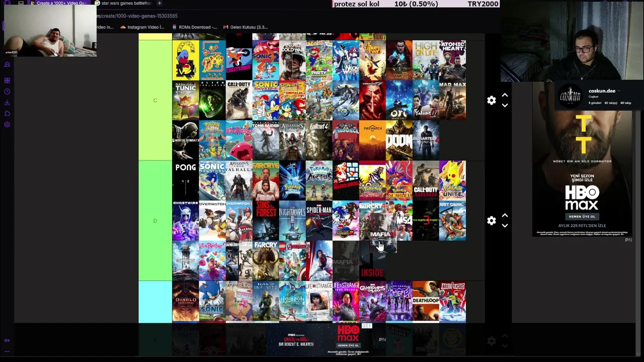Screen dimensions: 644x362
Task: Open 'Gelen Kutusu' Gmail bookmark
Action: click(246, 27)
